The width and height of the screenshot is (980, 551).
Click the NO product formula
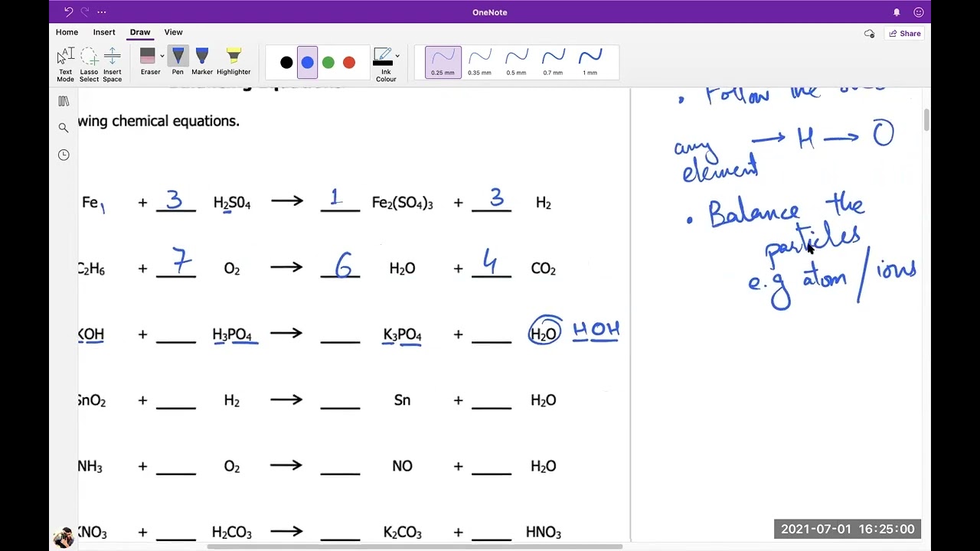[402, 466]
